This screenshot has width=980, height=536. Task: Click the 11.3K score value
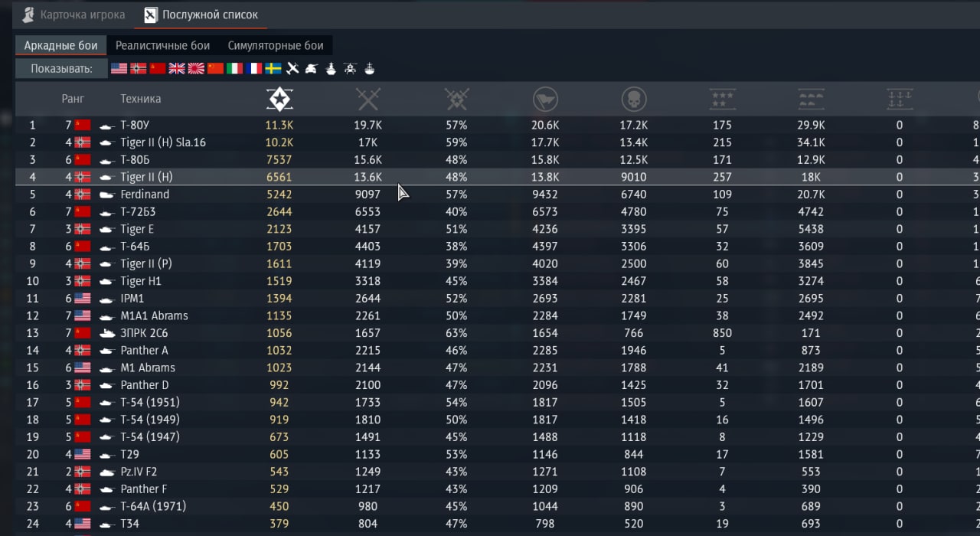279,125
